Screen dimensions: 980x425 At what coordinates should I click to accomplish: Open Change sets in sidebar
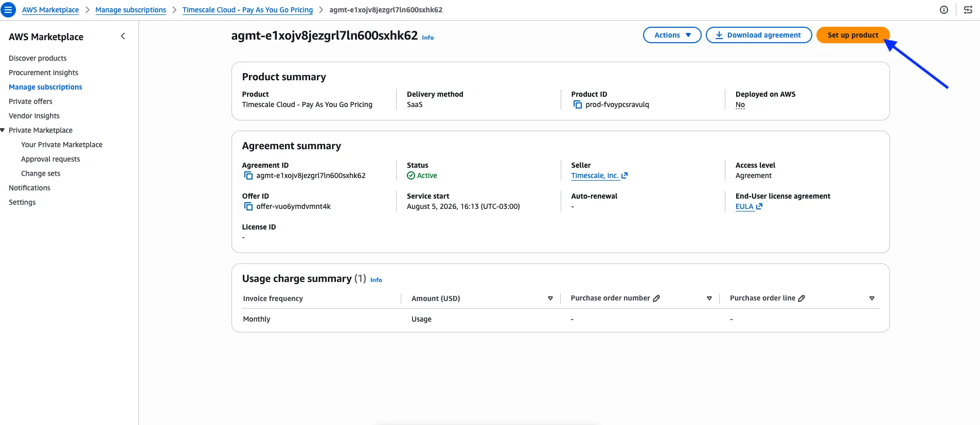(41, 173)
